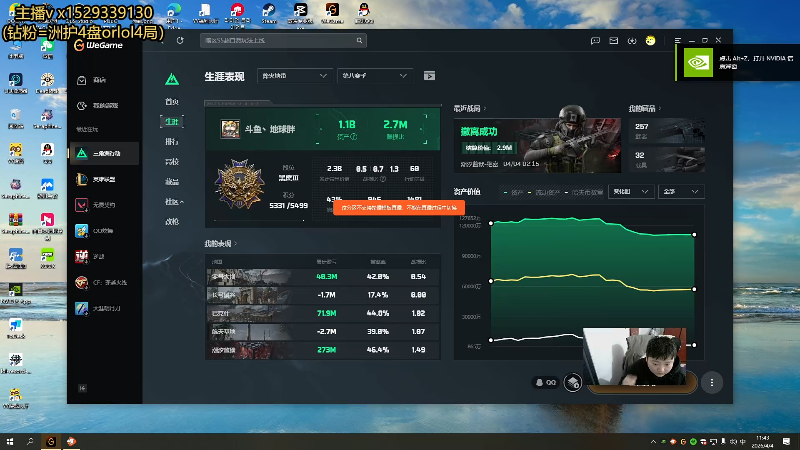Click the magnifier icon in the search bar
This screenshot has height=450, width=800.
point(359,40)
